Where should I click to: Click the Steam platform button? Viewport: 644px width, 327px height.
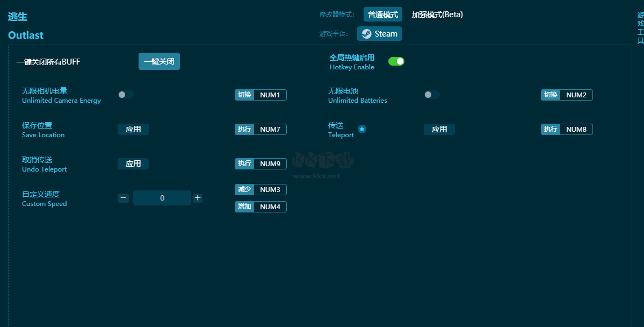(x=379, y=34)
